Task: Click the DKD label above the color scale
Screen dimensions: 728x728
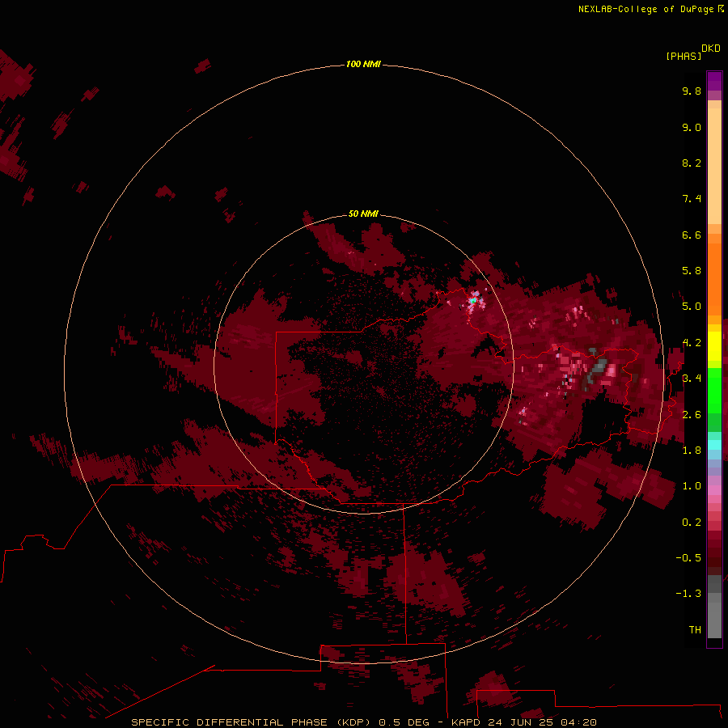Action: point(711,49)
